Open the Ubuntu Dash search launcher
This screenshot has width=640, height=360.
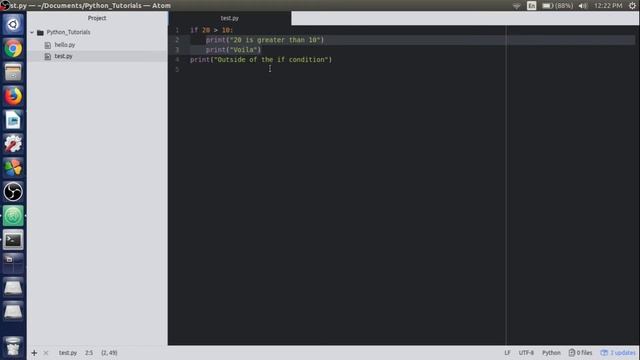13,24
